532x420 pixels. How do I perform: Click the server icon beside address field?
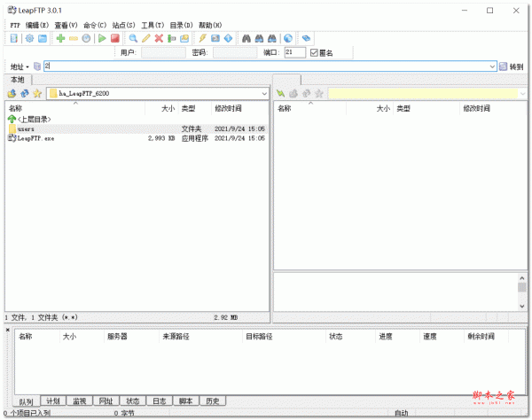pyautogui.click(x=37, y=66)
